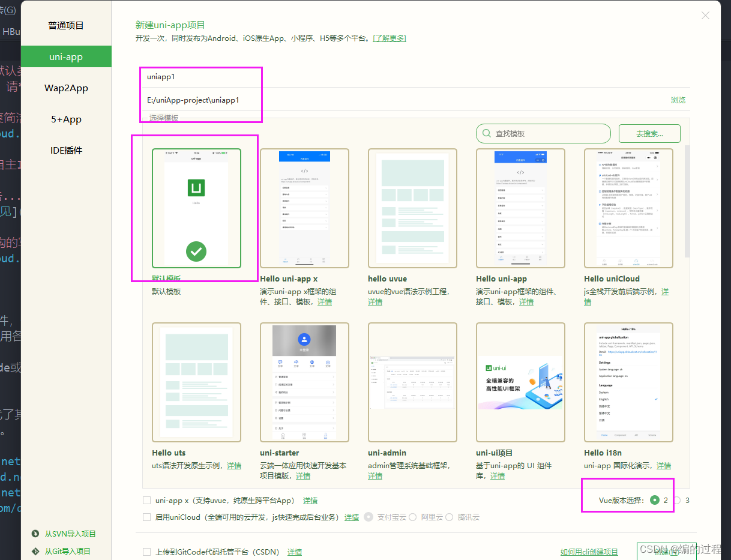Select the 默认模板 template thumbnail
The image size is (731, 560).
click(196, 208)
